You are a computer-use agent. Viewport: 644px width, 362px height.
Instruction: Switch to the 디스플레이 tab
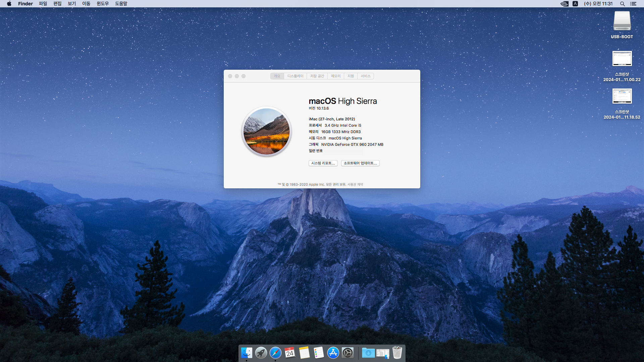click(295, 76)
